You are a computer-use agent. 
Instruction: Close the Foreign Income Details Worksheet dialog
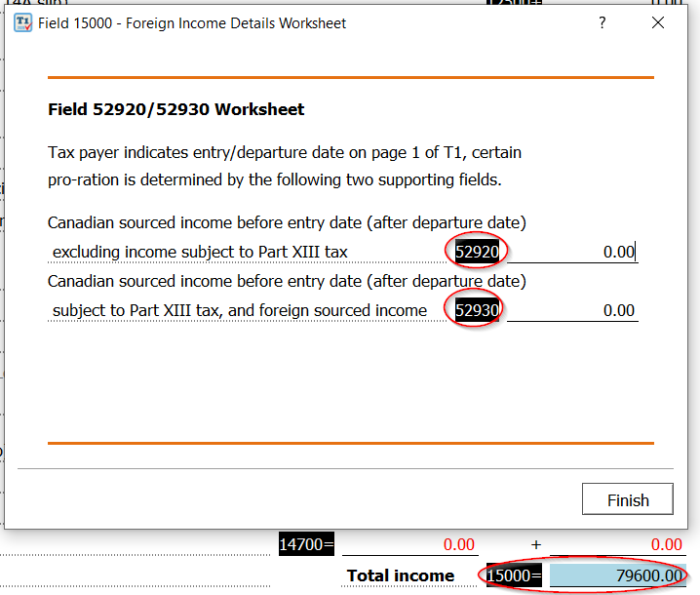coord(657,22)
